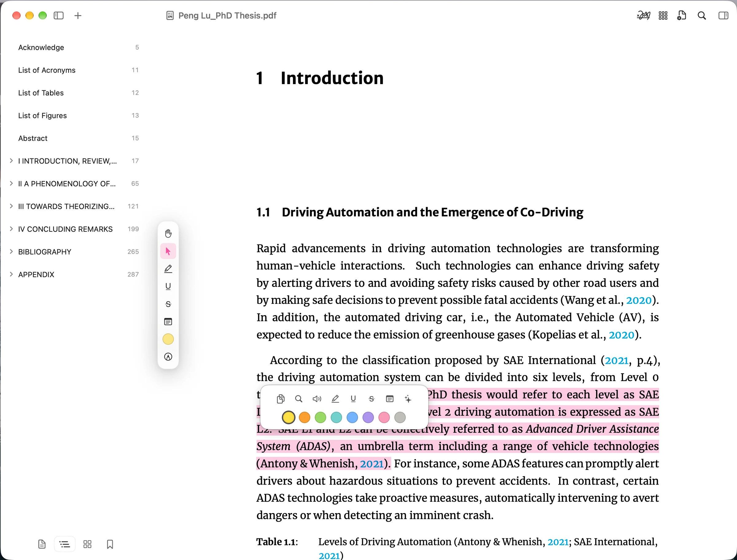The image size is (737, 560).
Task: Expand APPENDIX outline entry
Action: (11, 274)
